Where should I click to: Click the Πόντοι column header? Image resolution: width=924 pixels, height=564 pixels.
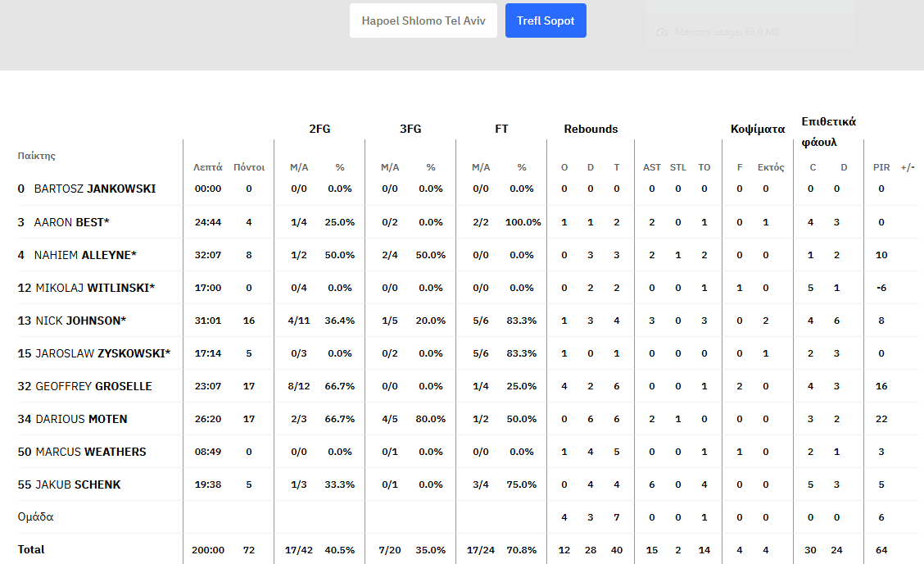pos(249,167)
